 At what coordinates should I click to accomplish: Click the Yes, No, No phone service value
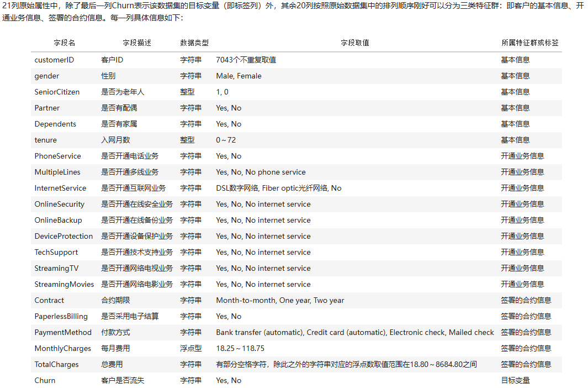261,172
